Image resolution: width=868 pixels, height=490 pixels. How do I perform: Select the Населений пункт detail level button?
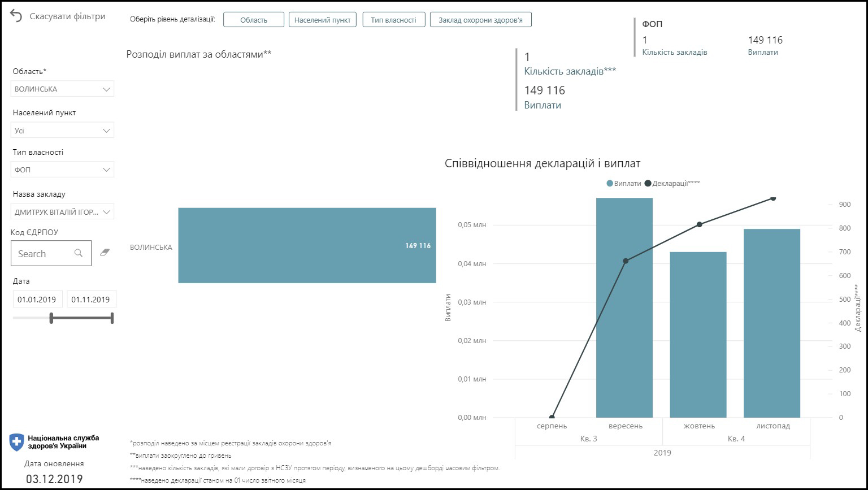[x=322, y=20]
